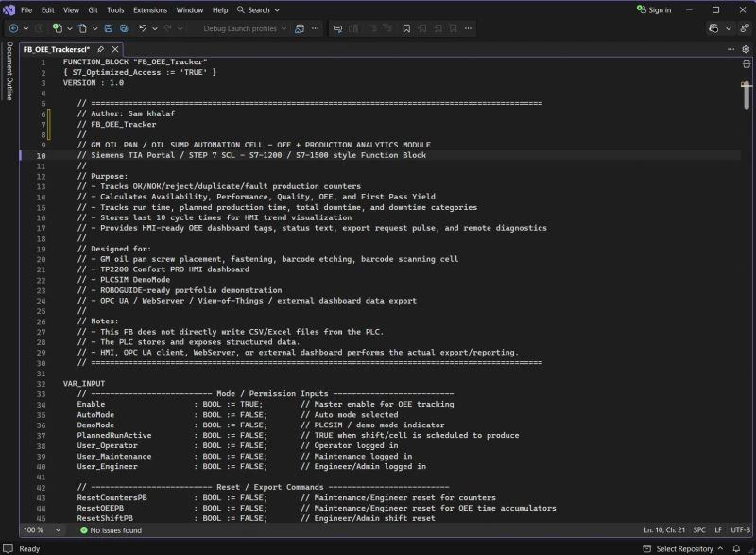The image size is (756, 555).
Task: Expand the Navigate Backward history dropdown
Action: pos(26,28)
